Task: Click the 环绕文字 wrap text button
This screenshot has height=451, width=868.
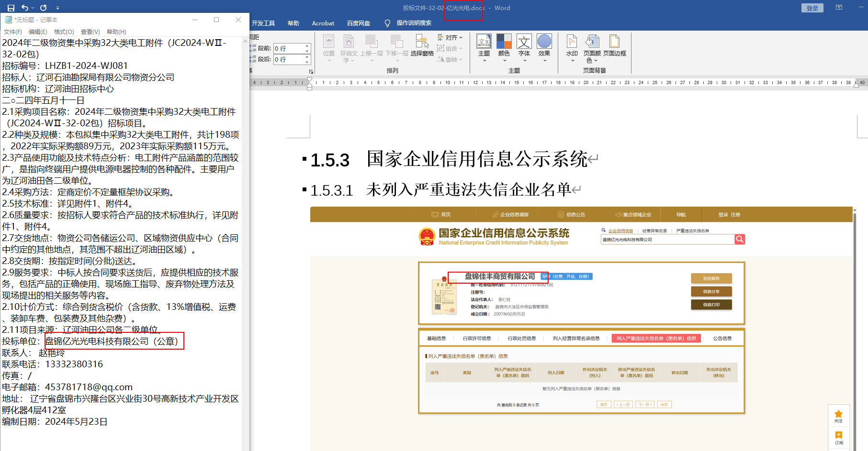Action: tap(349, 48)
